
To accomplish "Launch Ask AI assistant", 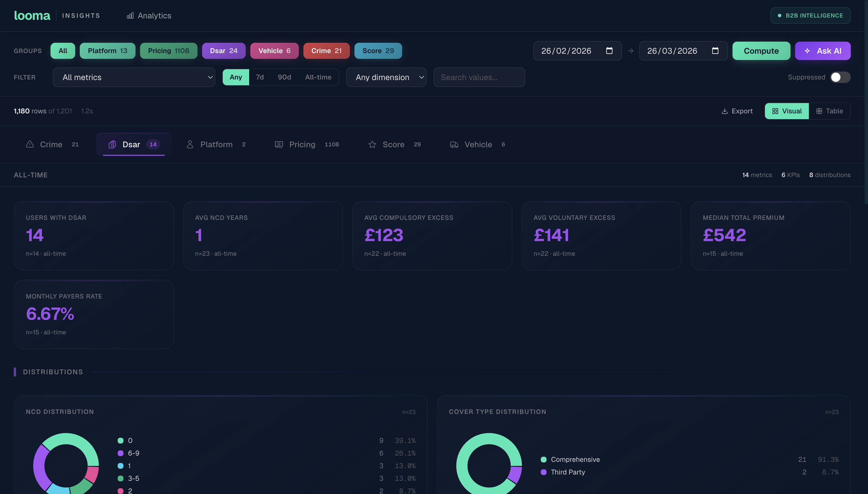I will click(823, 51).
